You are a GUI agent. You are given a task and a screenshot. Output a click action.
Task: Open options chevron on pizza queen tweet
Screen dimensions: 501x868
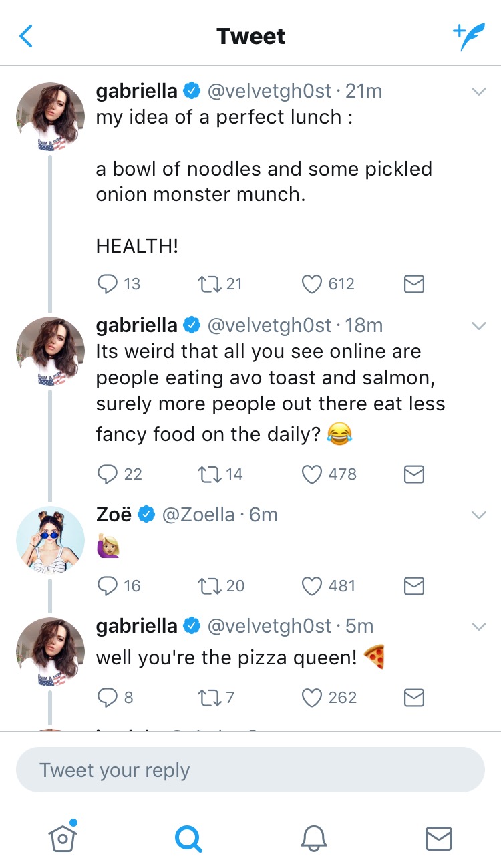point(478,627)
